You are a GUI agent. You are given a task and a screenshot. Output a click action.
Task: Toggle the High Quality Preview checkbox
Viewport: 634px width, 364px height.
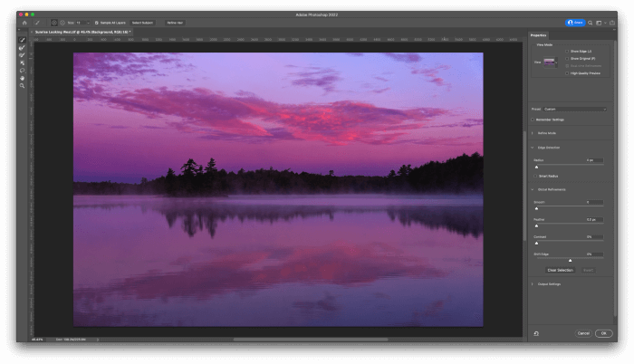(x=567, y=72)
